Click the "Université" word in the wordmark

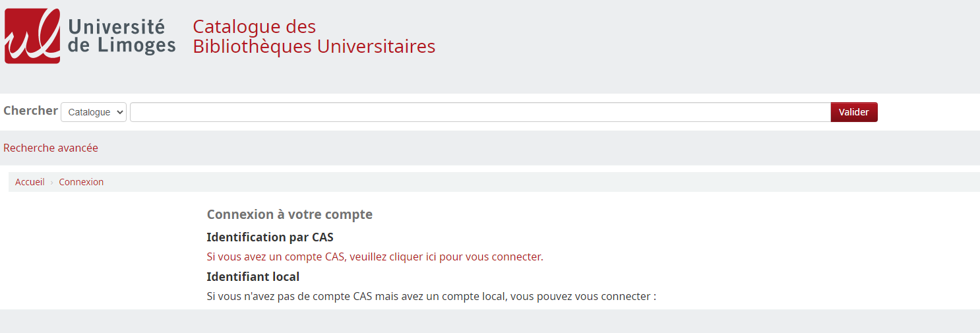click(116, 26)
